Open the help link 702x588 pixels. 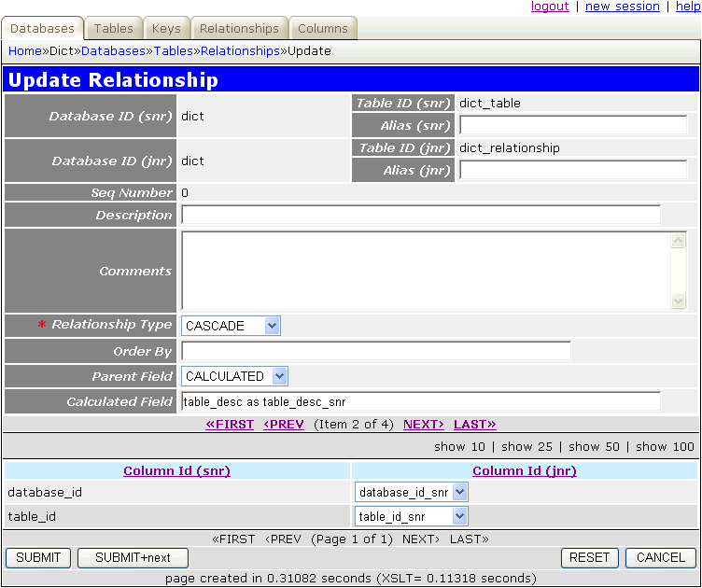click(x=688, y=7)
